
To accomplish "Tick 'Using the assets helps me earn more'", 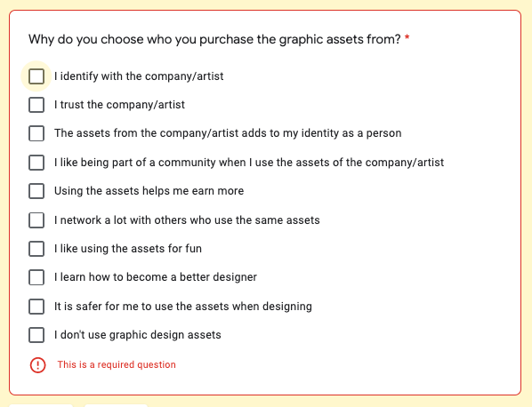I will (x=36, y=191).
